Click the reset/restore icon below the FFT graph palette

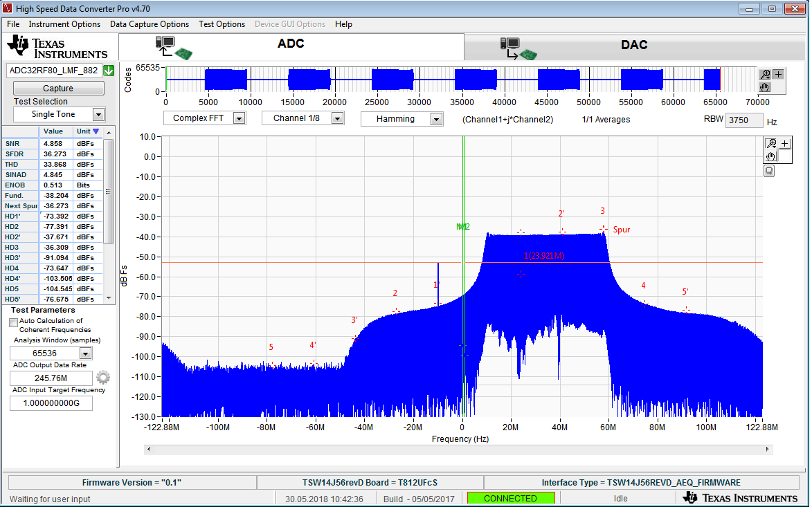(769, 171)
